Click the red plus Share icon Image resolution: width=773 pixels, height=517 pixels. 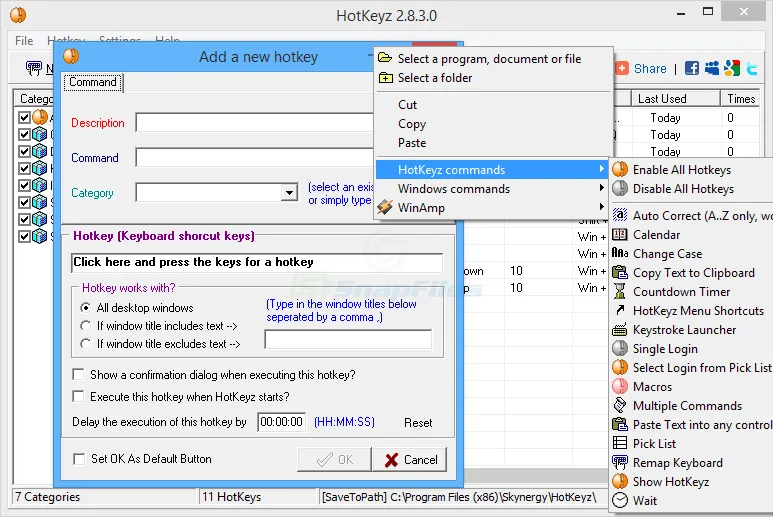click(622, 68)
